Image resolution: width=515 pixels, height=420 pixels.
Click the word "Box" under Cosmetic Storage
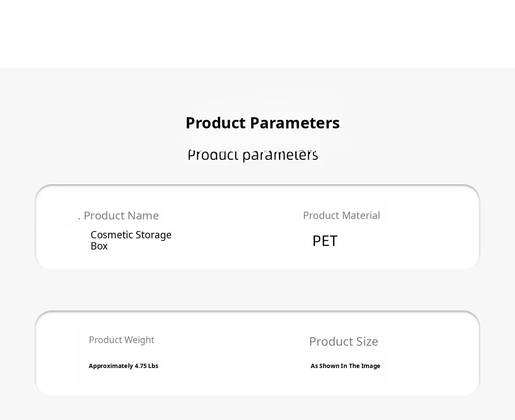point(99,246)
